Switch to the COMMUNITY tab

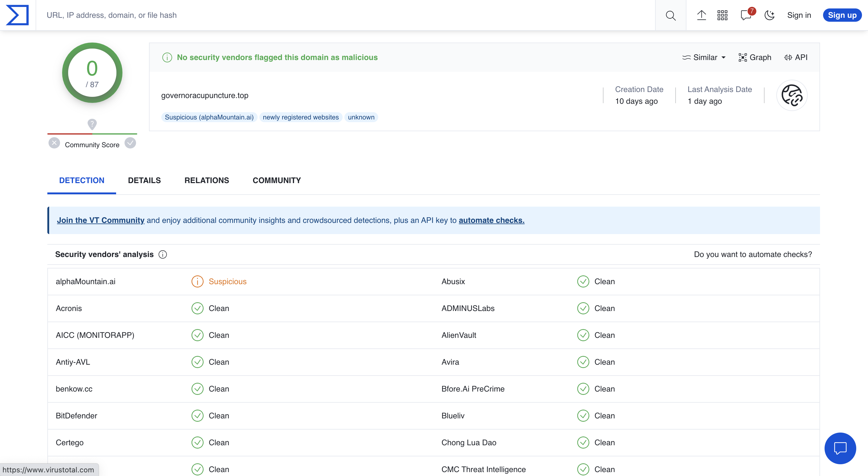[x=277, y=180]
